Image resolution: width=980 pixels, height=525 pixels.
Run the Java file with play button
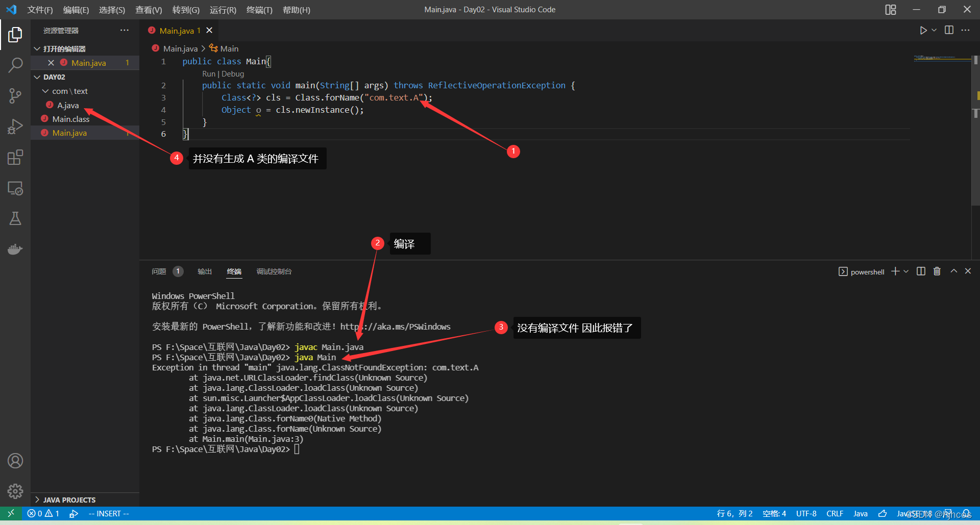point(923,31)
